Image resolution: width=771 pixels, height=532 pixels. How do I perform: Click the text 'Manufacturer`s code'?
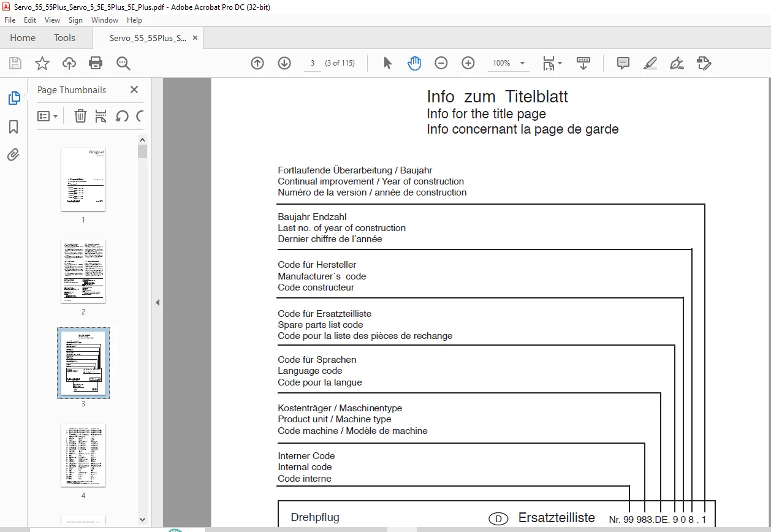coord(322,276)
